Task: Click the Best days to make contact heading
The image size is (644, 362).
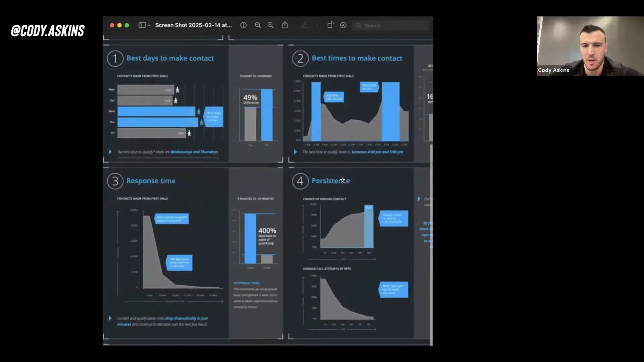Action: 170,58
